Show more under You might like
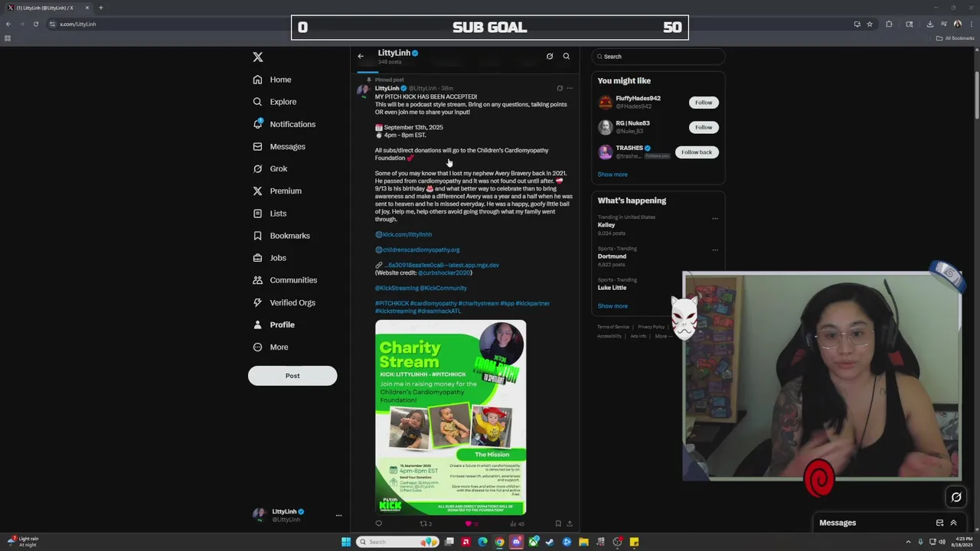This screenshot has height=551, width=980. coord(612,174)
